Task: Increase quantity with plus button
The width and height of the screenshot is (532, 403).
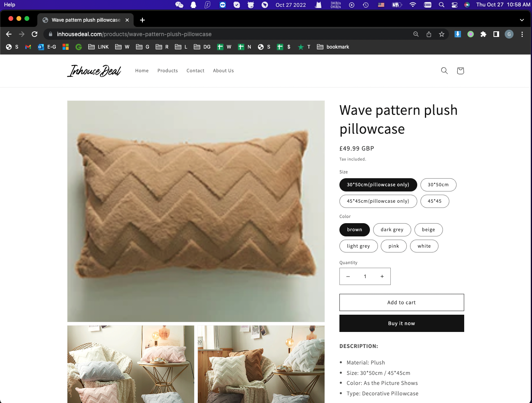Action: (382, 277)
